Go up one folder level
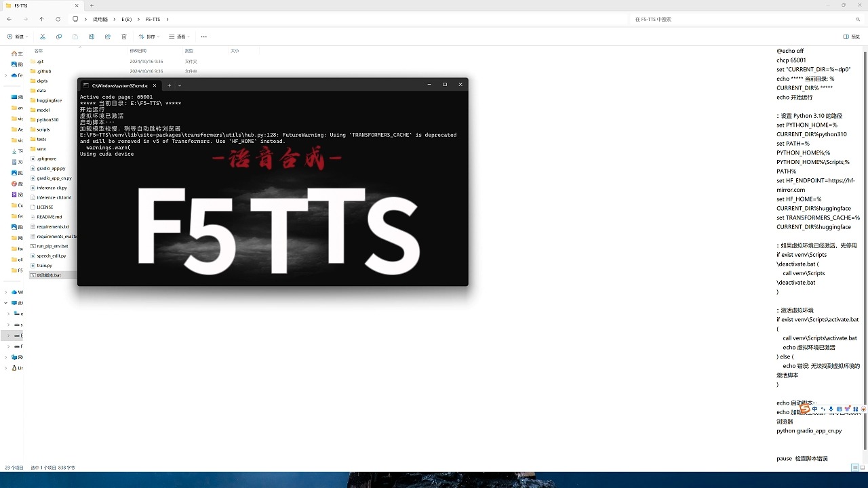Viewport: 868px width, 488px height. (41, 19)
